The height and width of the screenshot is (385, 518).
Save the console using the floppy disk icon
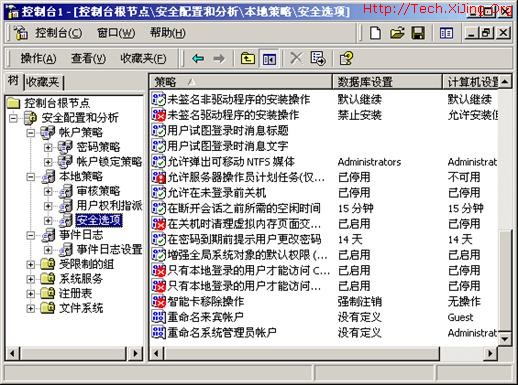418,33
